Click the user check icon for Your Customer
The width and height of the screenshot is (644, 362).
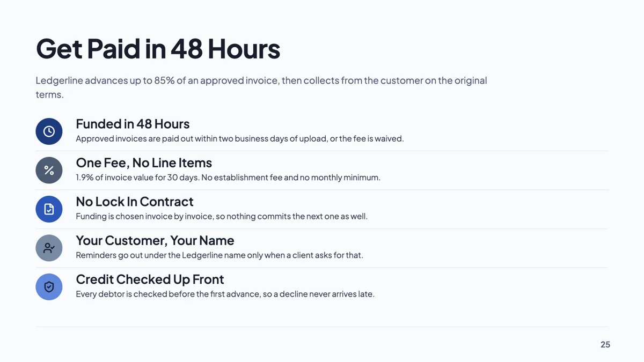49,248
